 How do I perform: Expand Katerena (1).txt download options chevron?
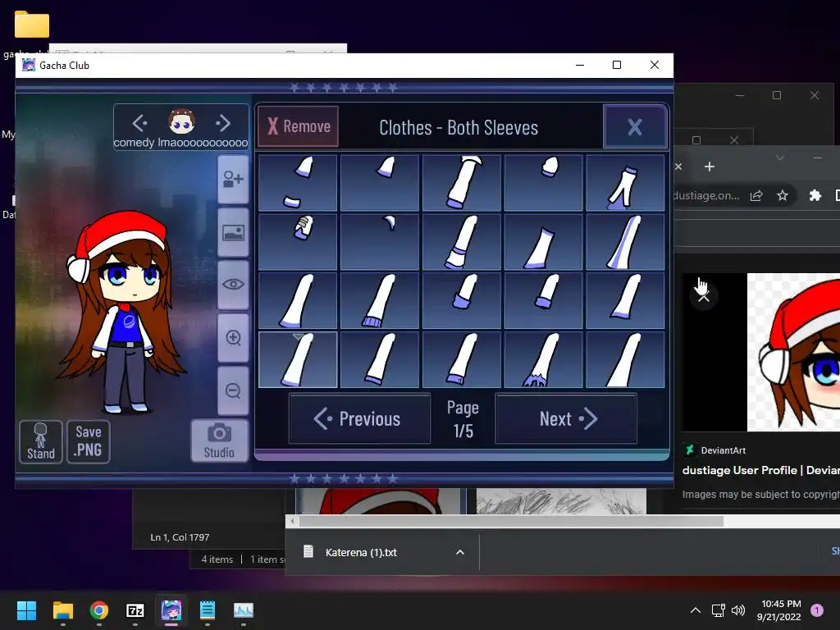pos(460,552)
